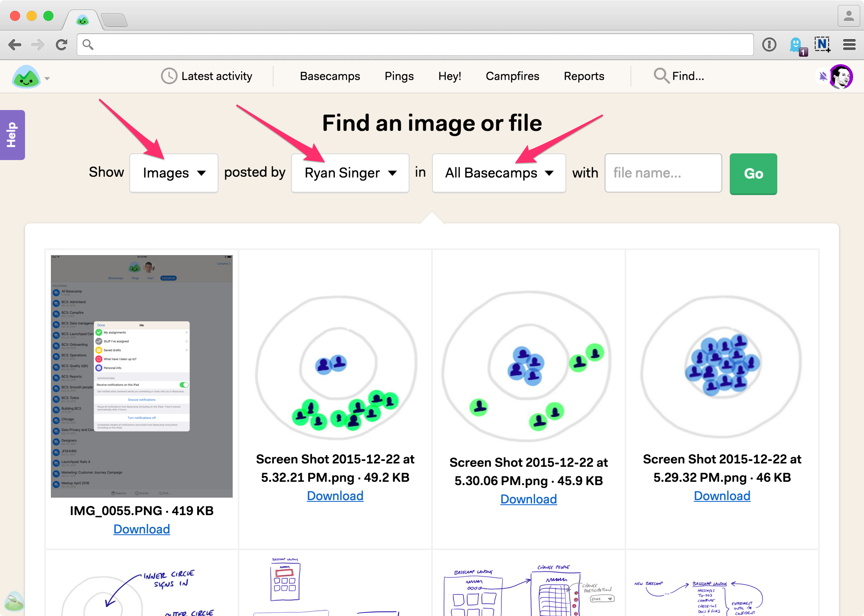Reload the page with the refresh icon
The image size is (864, 616).
pyautogui.click(x=62, y=45)
